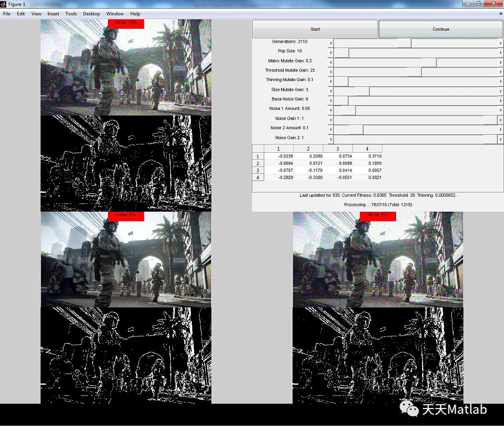Select table cell with value 0.0821
The width and height of the screenshot is (504, 432).
(x=367, y=178)
